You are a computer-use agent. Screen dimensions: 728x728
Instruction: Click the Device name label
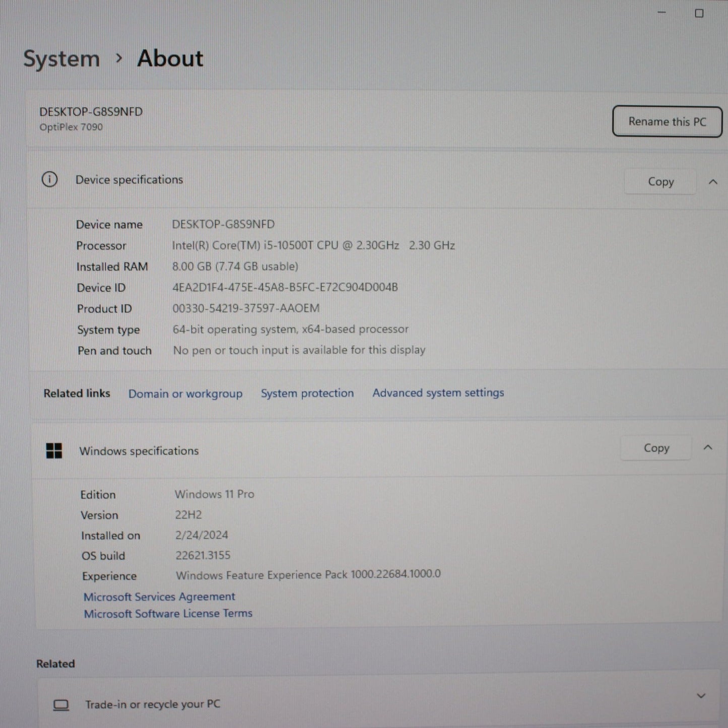pos(109,225)
